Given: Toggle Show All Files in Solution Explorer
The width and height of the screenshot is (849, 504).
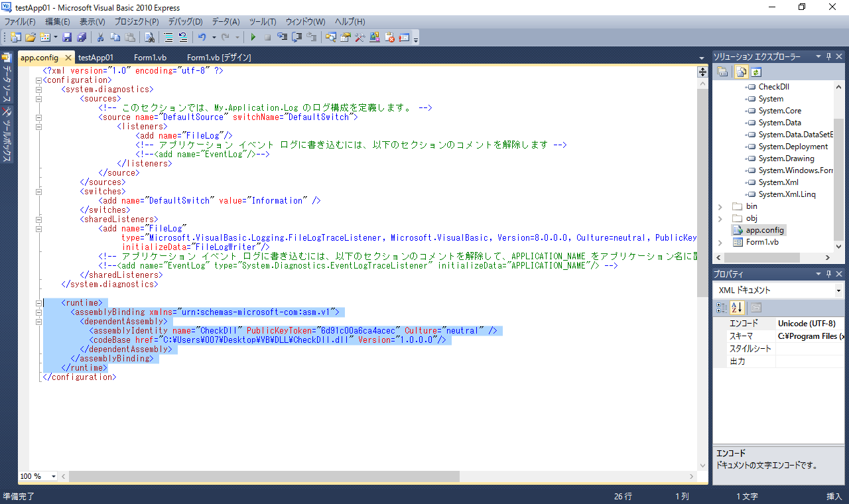Looking at the screenshot, I should click(742, 72).
